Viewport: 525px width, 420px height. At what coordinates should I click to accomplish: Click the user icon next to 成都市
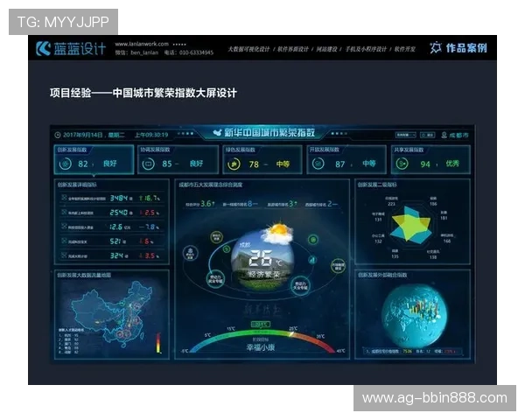point(444,135)
